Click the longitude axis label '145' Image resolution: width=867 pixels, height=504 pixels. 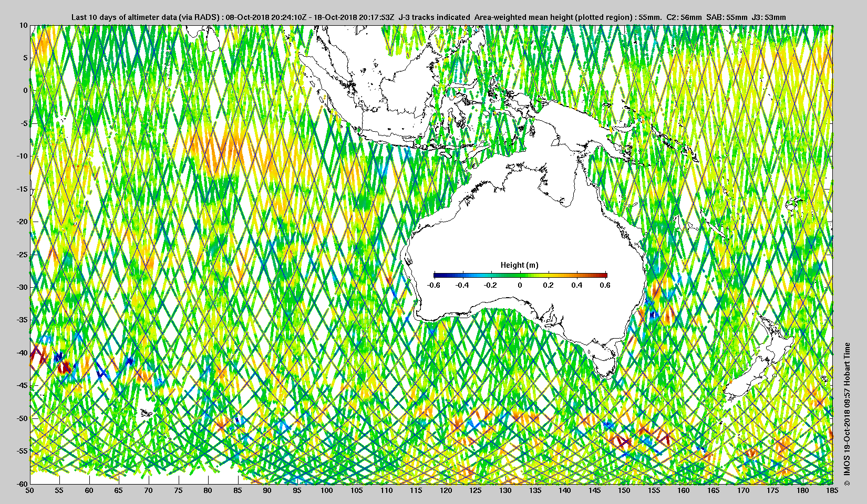pyautogui.click(x=594, y=491)
